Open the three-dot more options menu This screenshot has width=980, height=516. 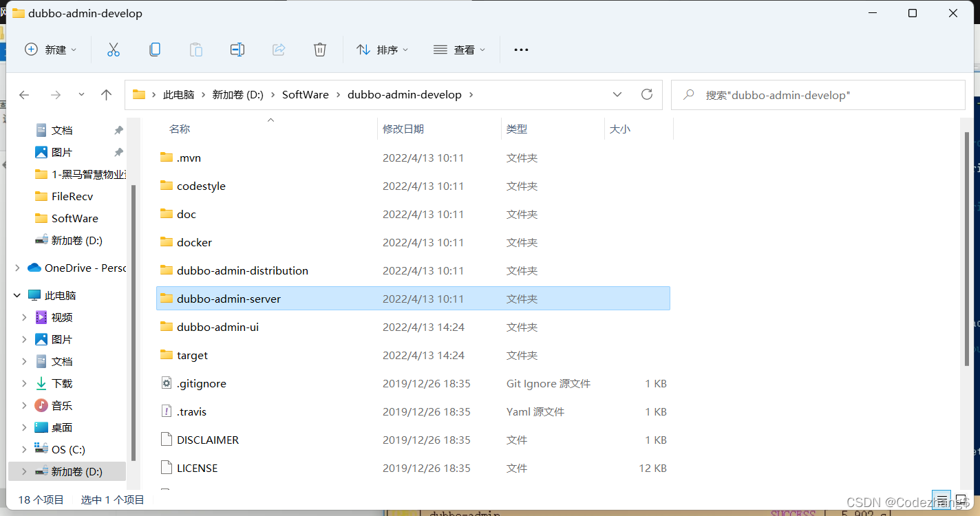(x=522, y=50)
